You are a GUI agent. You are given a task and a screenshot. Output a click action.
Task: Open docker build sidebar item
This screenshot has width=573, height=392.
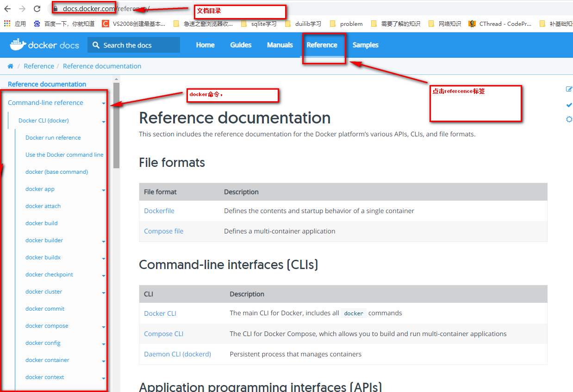pyautogui.click(x=42, y=223)
